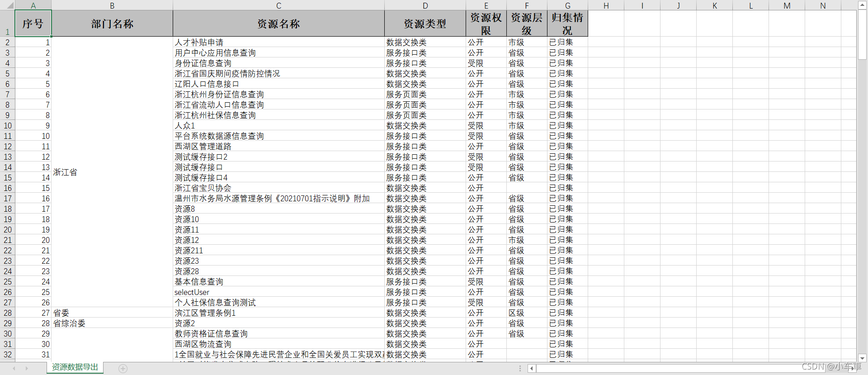The height and width of the screenshot is (375, 868).
Task: Select cell 平台系统数据源信息查询
Action: (x=278, y=136)
